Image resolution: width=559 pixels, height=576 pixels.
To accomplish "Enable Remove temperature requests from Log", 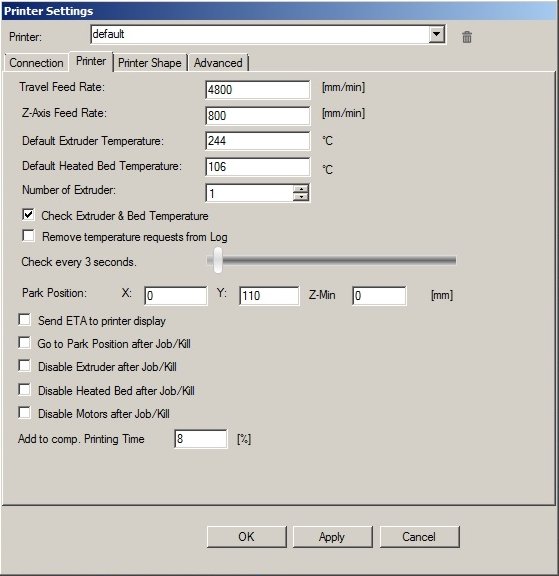I will [x=28, y=235].
